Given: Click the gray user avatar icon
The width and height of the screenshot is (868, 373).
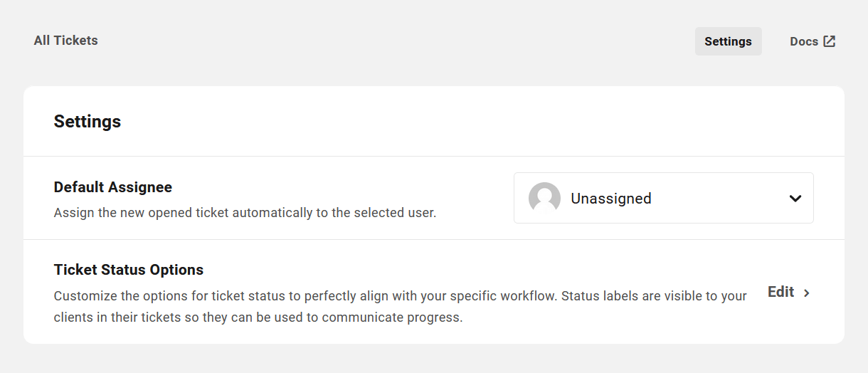Looking at the screenshot, I should point(544,198).
